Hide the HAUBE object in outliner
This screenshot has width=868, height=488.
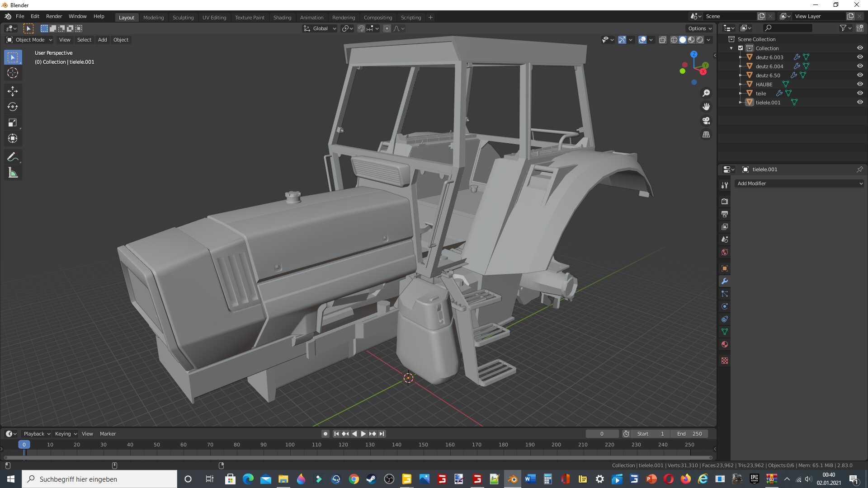860,84
